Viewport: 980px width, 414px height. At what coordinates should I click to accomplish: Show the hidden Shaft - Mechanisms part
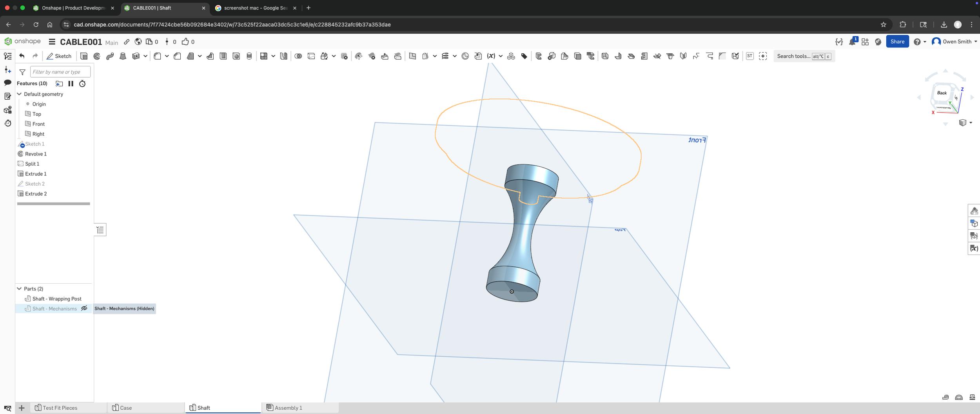(x=84, y=308)
